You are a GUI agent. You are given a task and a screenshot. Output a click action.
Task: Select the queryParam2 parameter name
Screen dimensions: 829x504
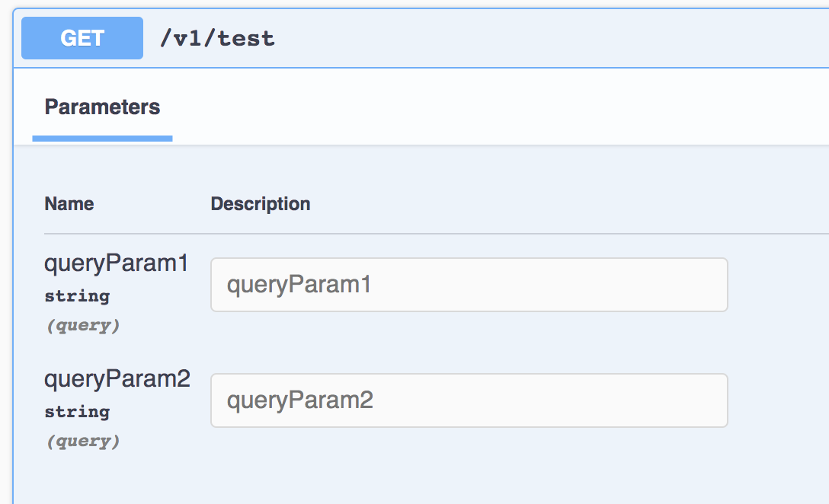pyautogui.click(x=116, y=378)
